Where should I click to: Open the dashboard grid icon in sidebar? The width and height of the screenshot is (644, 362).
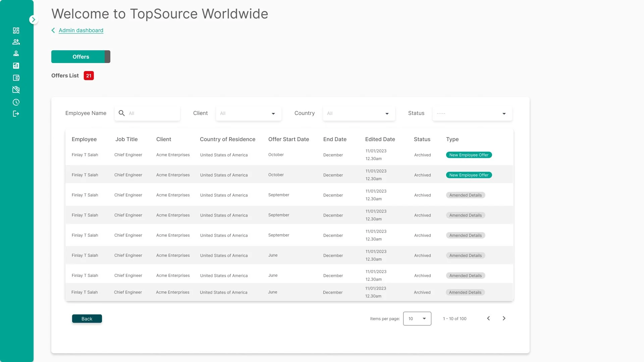tap(16, 31)
